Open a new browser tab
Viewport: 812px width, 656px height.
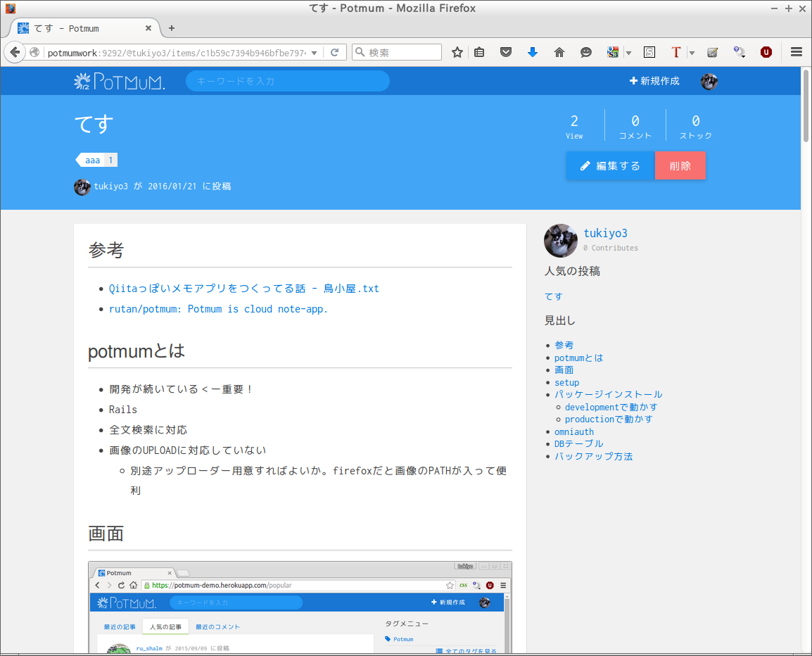(x=172, y=28)
